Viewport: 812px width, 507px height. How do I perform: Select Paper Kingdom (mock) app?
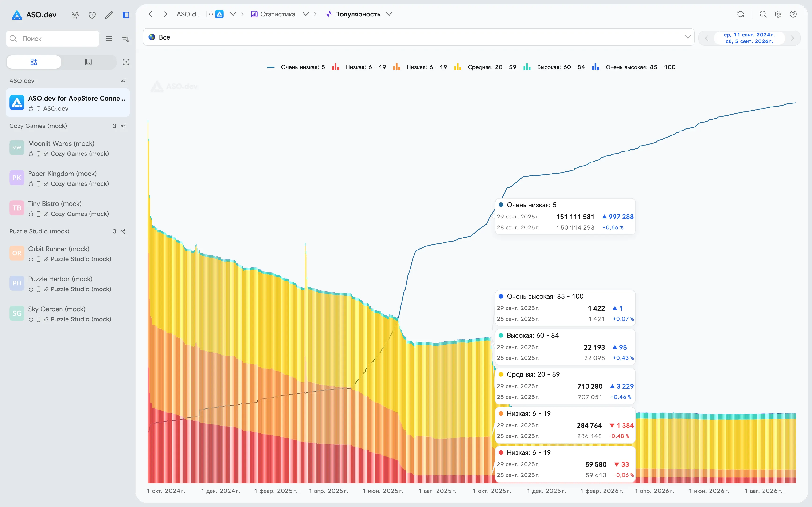(68, 178)
